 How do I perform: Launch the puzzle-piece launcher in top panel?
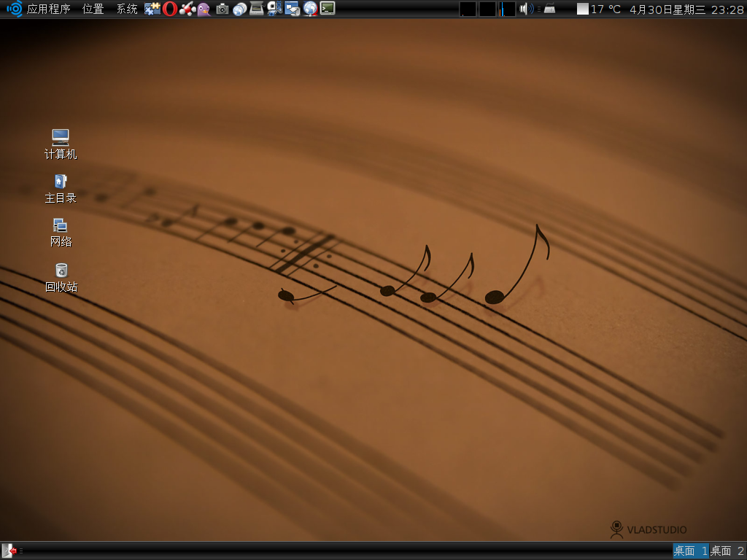pos(152,9)
